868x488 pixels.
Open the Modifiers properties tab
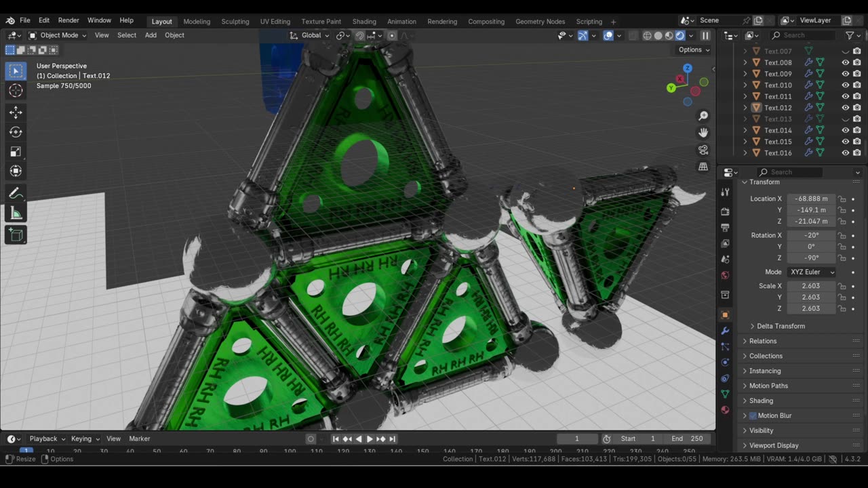[x=725, y=331]
